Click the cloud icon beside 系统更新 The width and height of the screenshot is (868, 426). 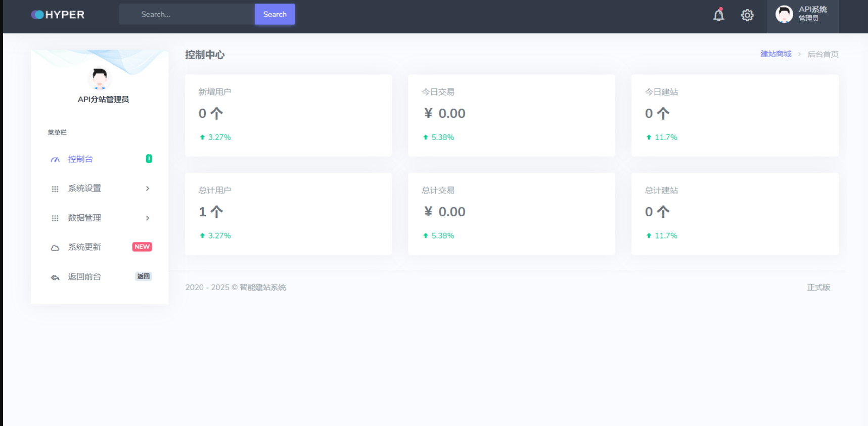click(55, 248)
